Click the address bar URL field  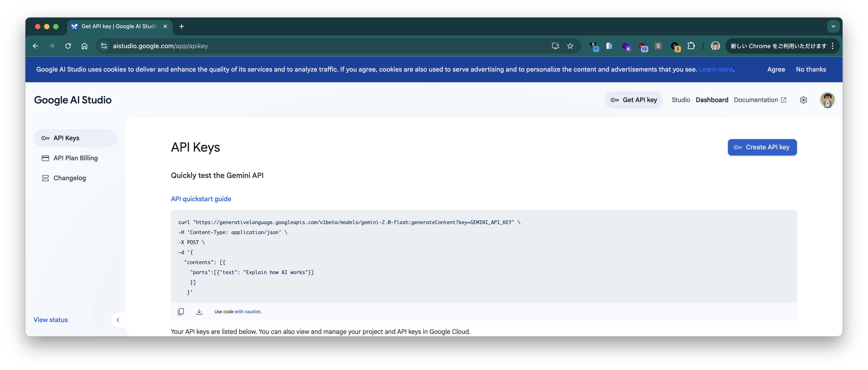(303, 46)
